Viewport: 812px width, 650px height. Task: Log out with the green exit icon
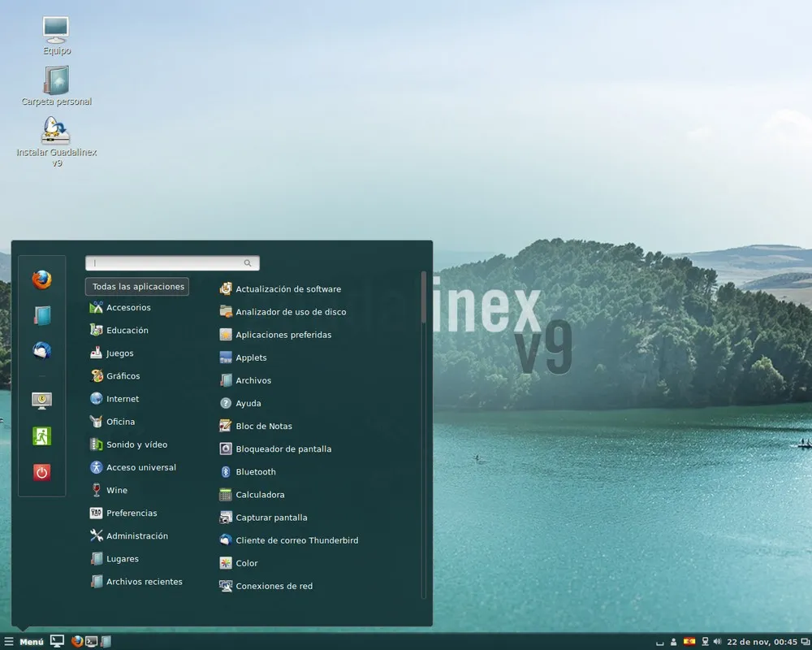tap(41, 436)
